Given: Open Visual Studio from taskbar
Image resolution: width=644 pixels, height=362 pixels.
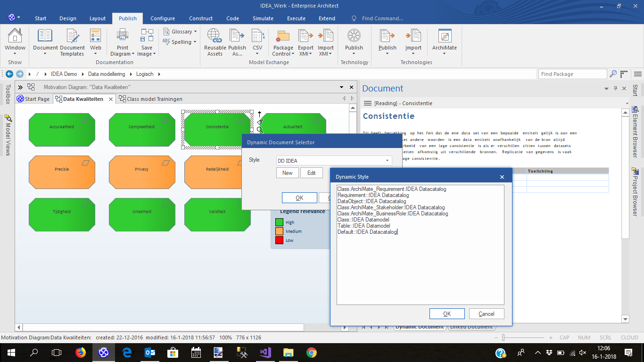Looking at the screenshot, I should tap(265, 352).
